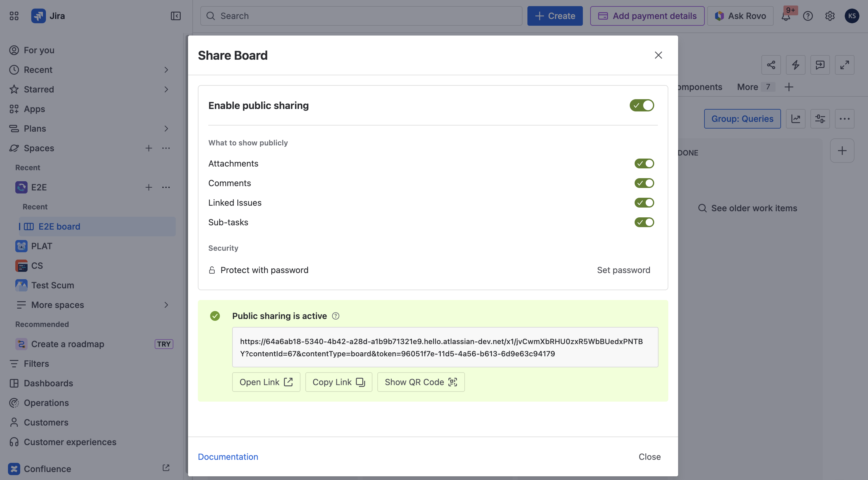Expand the Starred menu chevron
The image size is (868, 480).
point(166,89)
